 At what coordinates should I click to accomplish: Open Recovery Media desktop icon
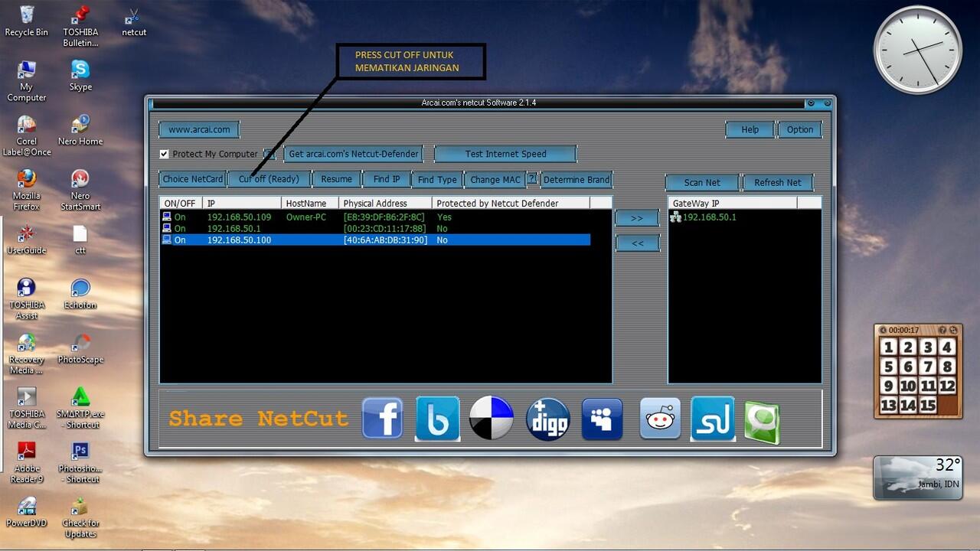point(27,353)
